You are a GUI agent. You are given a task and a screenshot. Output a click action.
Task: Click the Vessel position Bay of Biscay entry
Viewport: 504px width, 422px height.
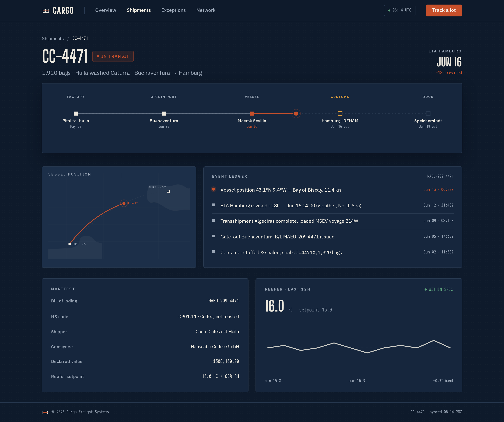pos(281,190)
